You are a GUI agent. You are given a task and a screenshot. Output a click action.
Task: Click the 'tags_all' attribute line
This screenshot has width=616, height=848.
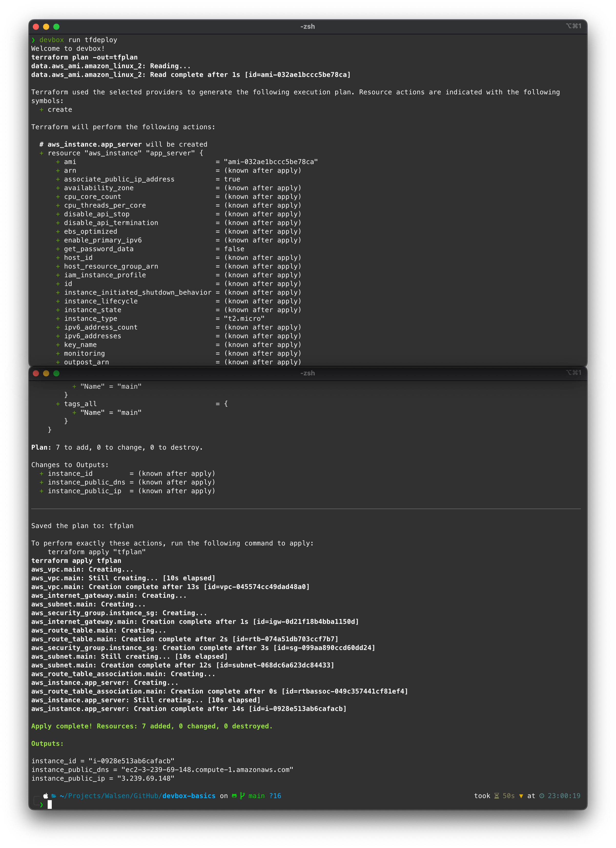[x=142, y=404]
